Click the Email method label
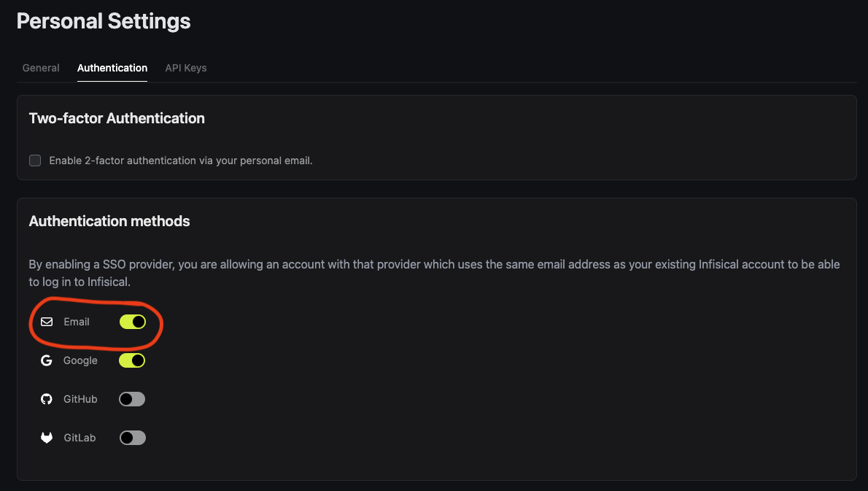This screenshot has height=491, width=868. click(x=77, y=322)
